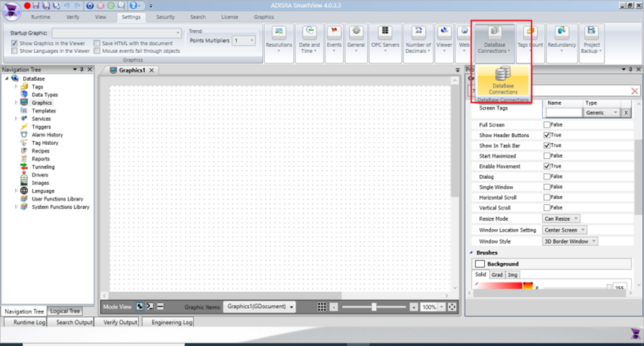Select Drivers in the navigation tree
Image resolution: width=644 pixels, height=346 pixels.
coord(40,175)
